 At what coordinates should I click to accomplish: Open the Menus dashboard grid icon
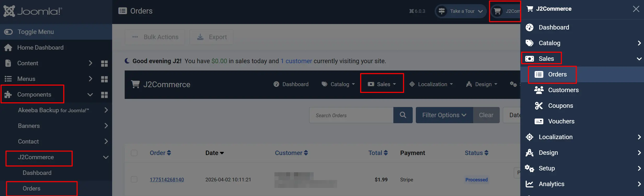tap(104, 79)
